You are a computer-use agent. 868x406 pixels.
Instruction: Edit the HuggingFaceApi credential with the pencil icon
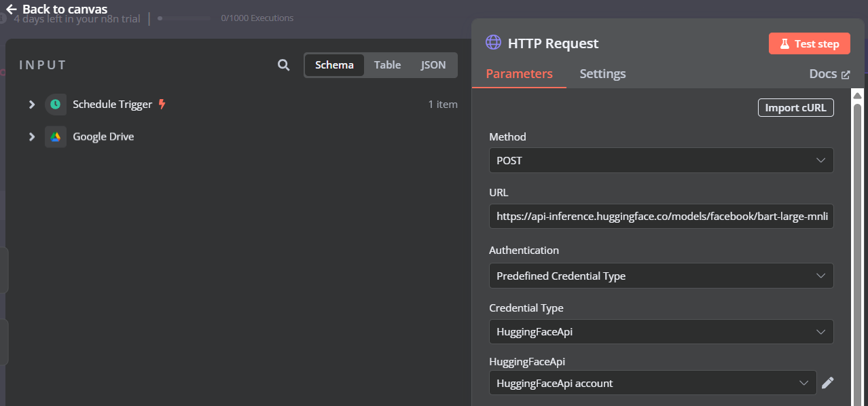[x=828, y=382]
